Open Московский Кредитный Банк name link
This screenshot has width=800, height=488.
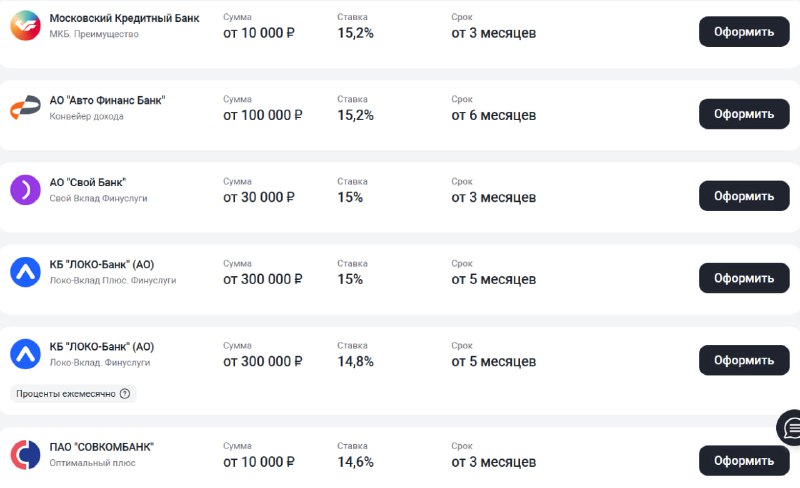tap(124, 18)
